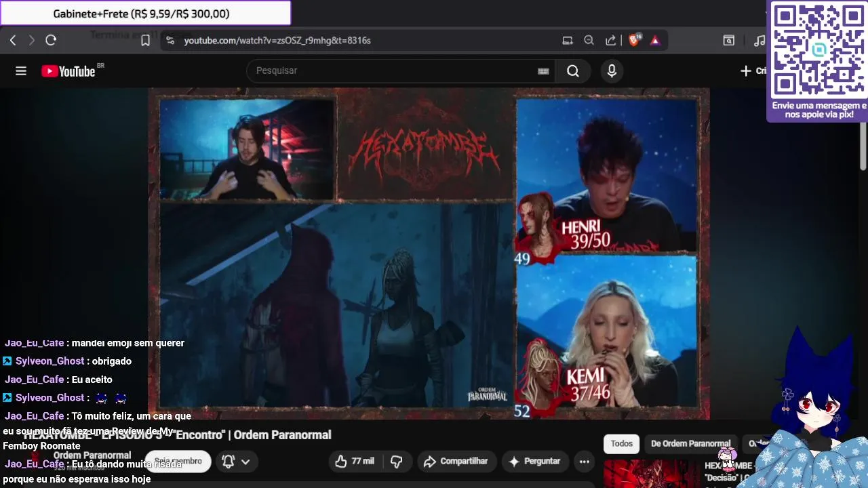Reload the page with the refresh icon

pos(50,41)
